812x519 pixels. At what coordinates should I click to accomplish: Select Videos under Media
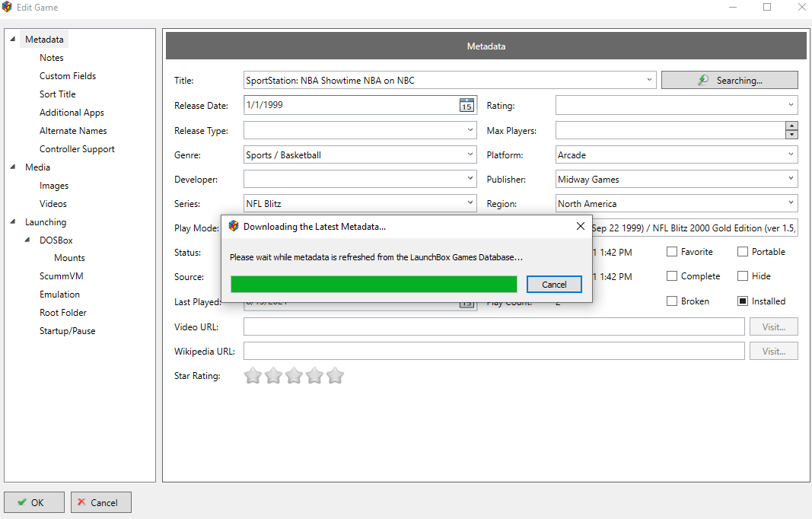tap(53, 203)
